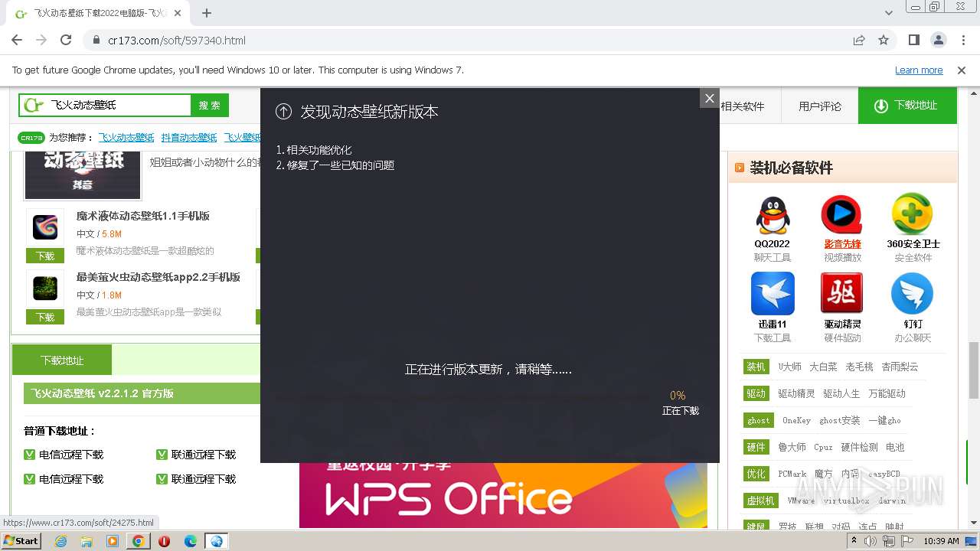The height and width of the screenshot is (551, 980).
Task: Click the 360安全卫士 icon
Action: coord(912,215)
